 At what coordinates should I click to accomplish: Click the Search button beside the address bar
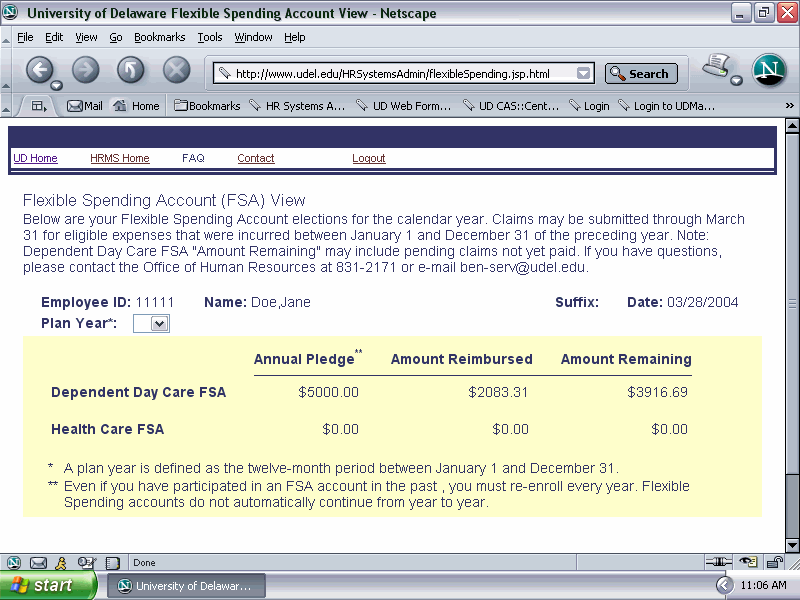point(641,74)
